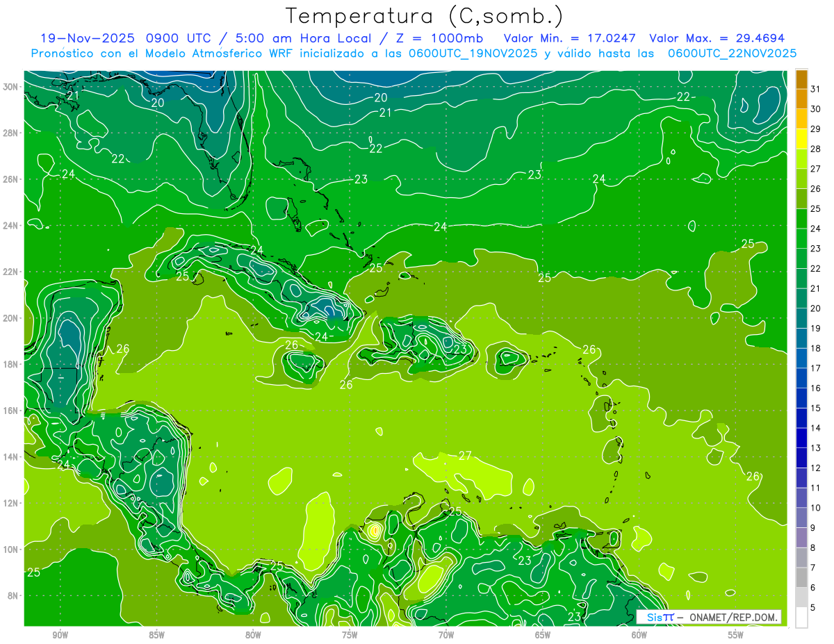The image size is (834, 644).
Task: Click the color bar label "11"
Action: (816, 488)
